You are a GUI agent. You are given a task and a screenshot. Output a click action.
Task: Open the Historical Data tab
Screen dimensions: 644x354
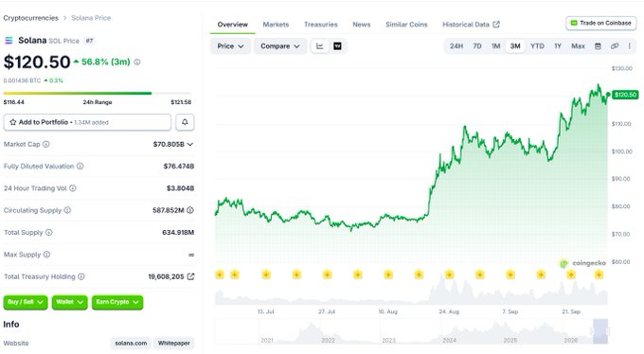coord(471,25)
